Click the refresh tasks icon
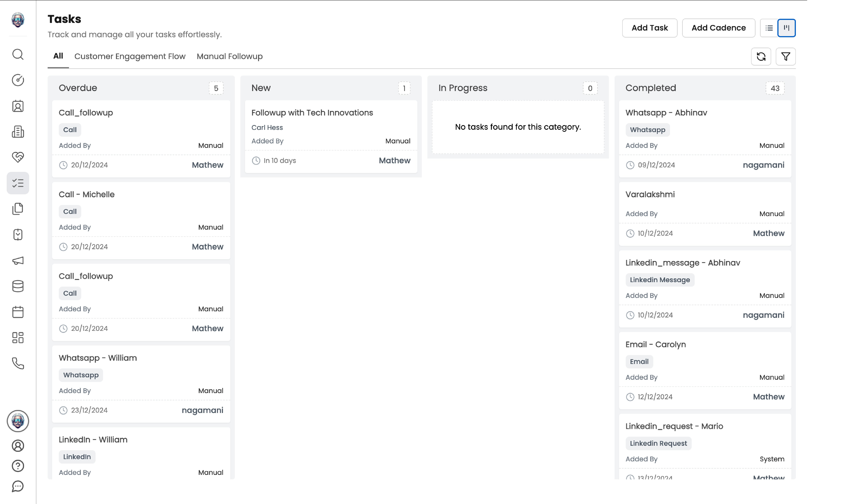 pyautogui.click(x=761, y=56)
